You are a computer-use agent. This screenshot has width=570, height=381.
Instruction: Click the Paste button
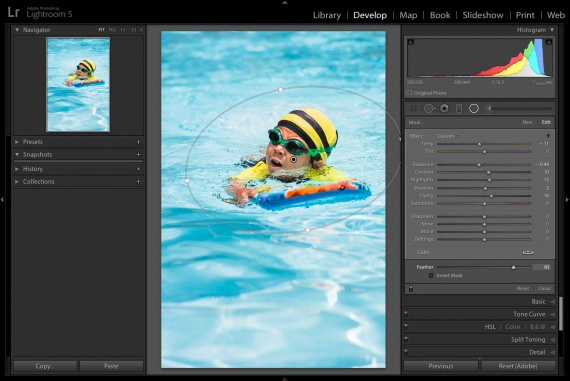pyautogui.click(x=111, y=366)
